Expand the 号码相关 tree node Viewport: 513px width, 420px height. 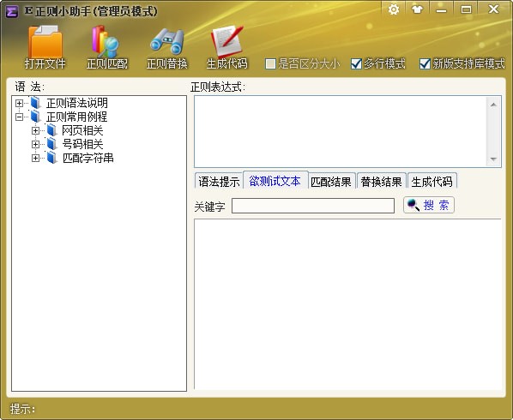35,145
